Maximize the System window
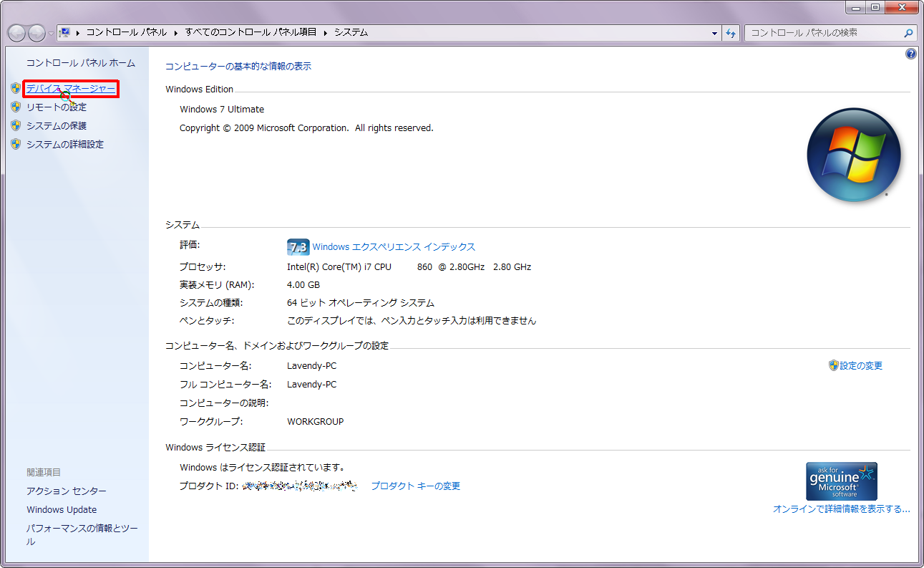Image resolution: width=924 pixels, height=568 pixels. pyautogui.click(x=875, y=7)
